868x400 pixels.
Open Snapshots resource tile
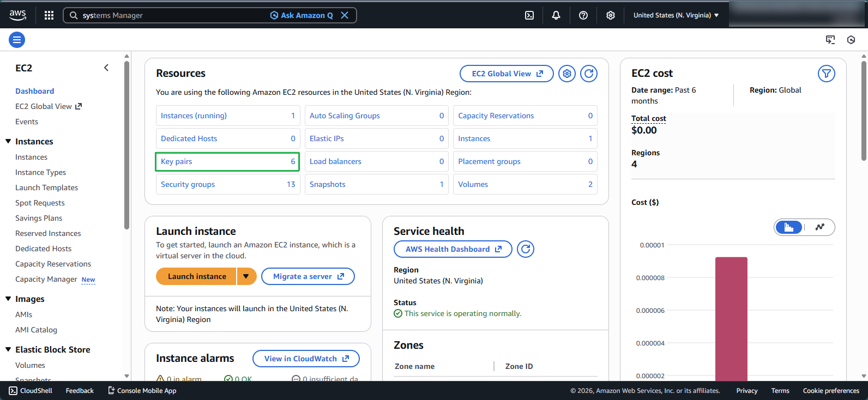[x=377, y=184]
